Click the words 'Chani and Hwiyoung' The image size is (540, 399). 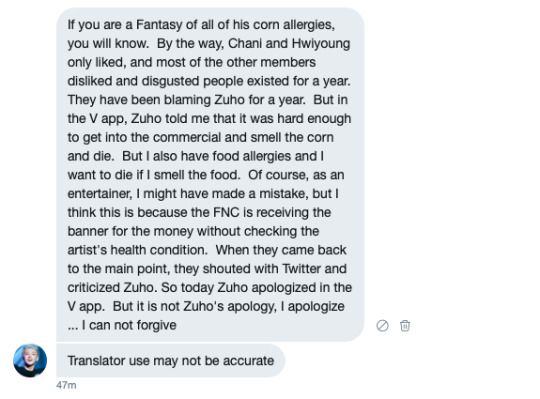coord(289,43)
